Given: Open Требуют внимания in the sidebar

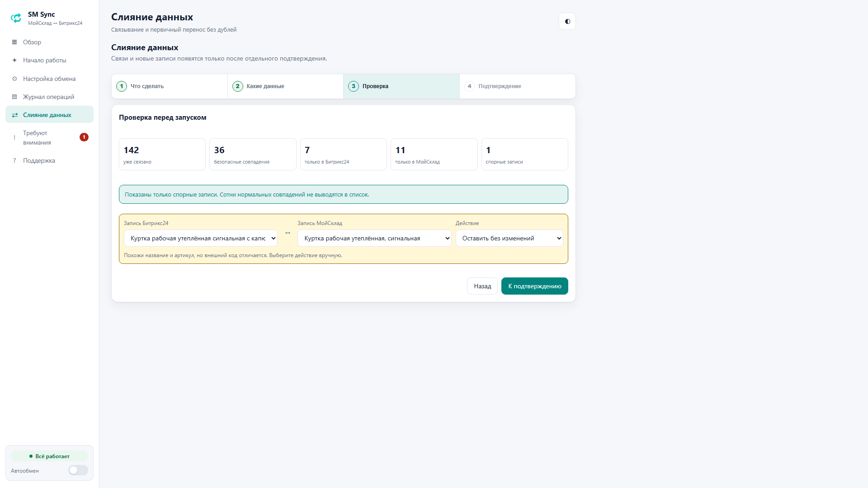Looking at the screenshot, I should pos(49,137).
